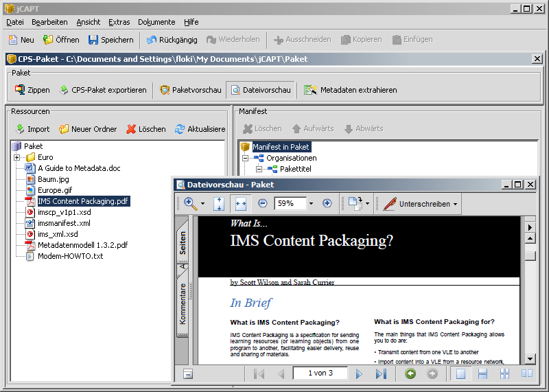Toggle the Dateivorschau button
Viewport: 549px width, 392px height.
pyautogui.click(x=261, y=90)
